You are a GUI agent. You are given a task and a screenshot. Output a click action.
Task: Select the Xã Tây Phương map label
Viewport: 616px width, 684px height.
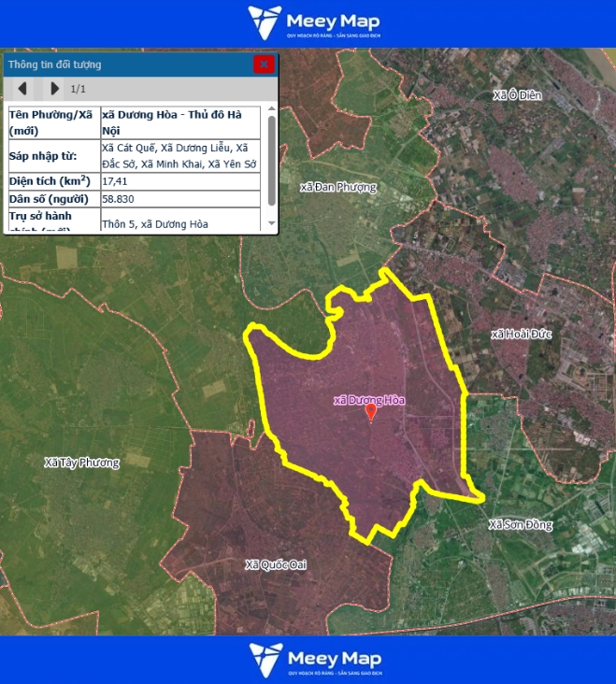click(x=82, y=463)
